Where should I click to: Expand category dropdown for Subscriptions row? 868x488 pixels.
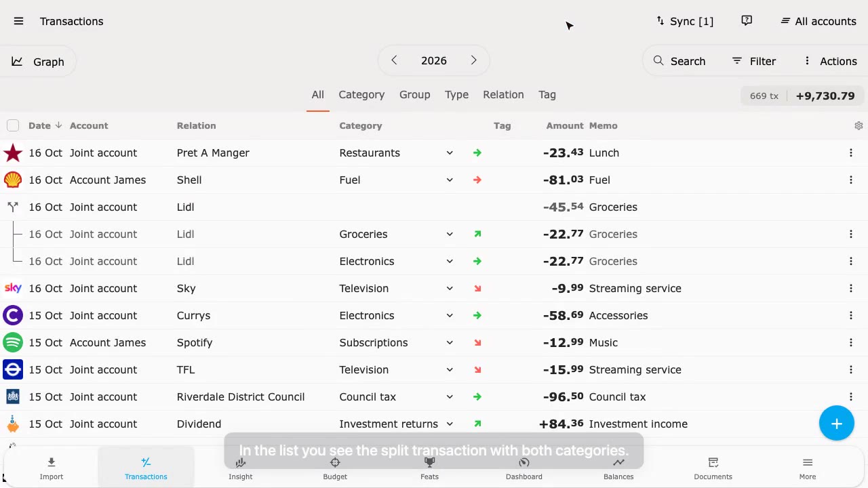(450, 342)
